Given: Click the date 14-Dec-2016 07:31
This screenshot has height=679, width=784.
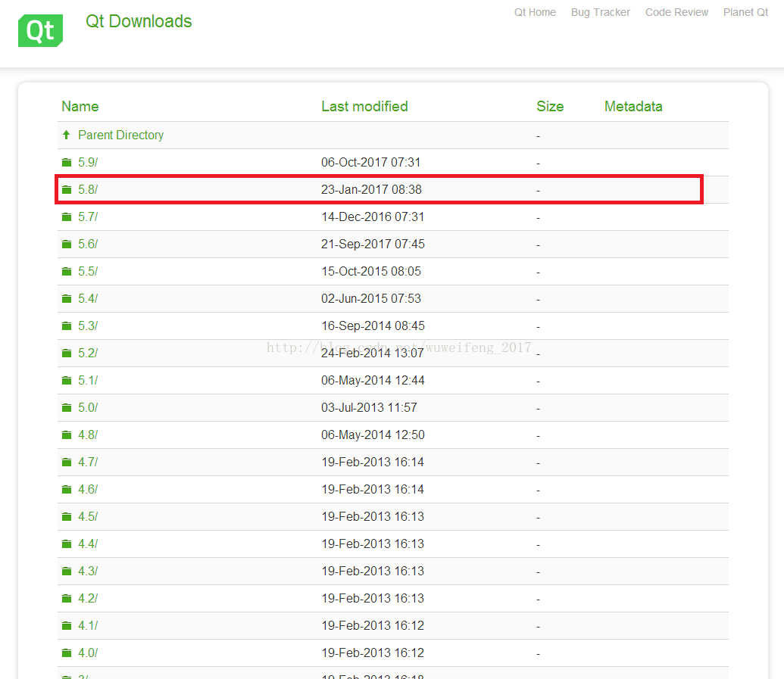Looking at the screenshot, I should click(373, 216).
